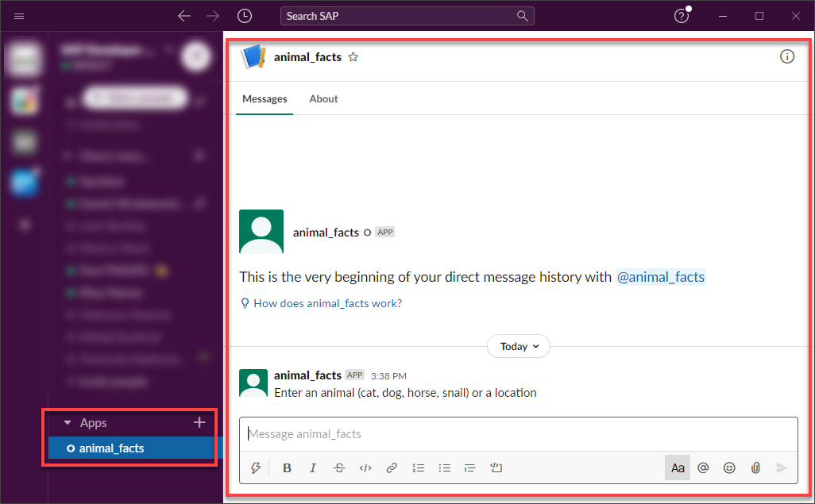Apply strikethrough formatting in composer
This screenshot has width=815, height=504.
(x=339, y=467)
